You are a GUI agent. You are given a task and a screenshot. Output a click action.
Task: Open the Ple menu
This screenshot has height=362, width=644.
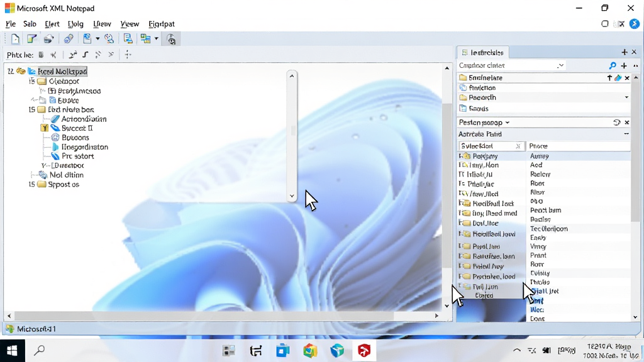point(11,24)
